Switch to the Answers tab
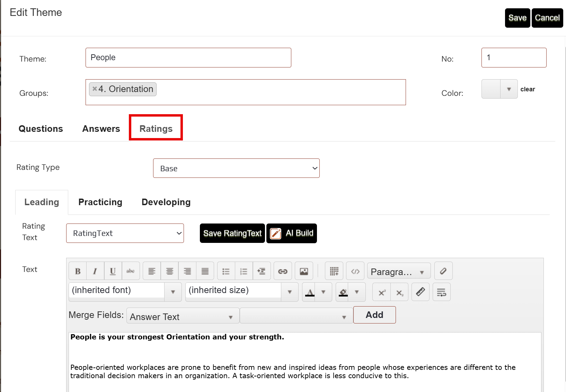Screen dimensions: 566x392 [101, 129]
